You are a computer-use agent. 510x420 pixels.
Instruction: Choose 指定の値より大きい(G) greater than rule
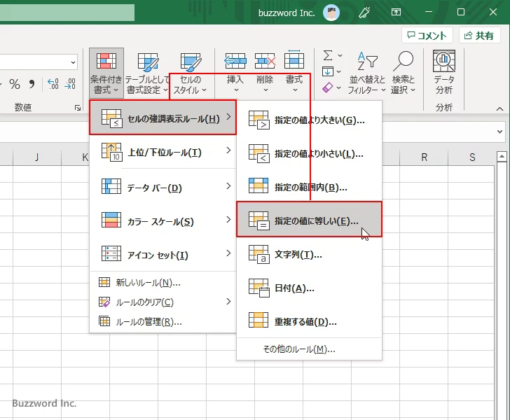point(309,120)
